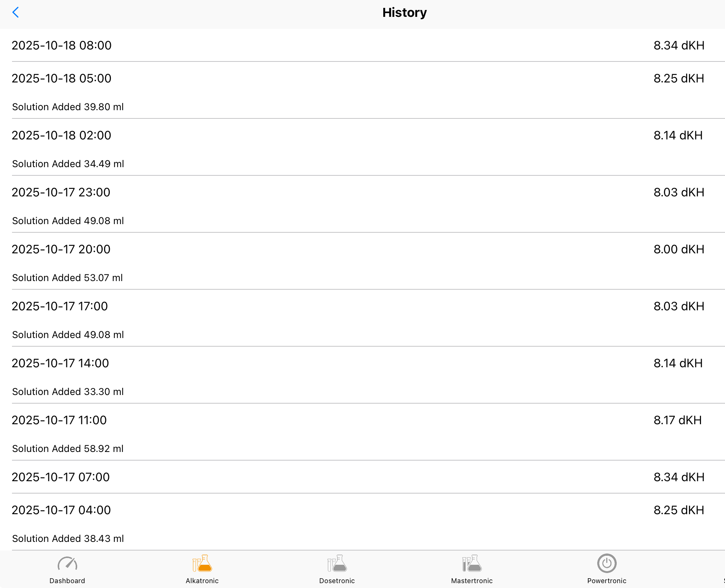Click Solution Added 53.07 ml text
The width and height of the screenshot is (725, 588).
[x=67, y=278]
